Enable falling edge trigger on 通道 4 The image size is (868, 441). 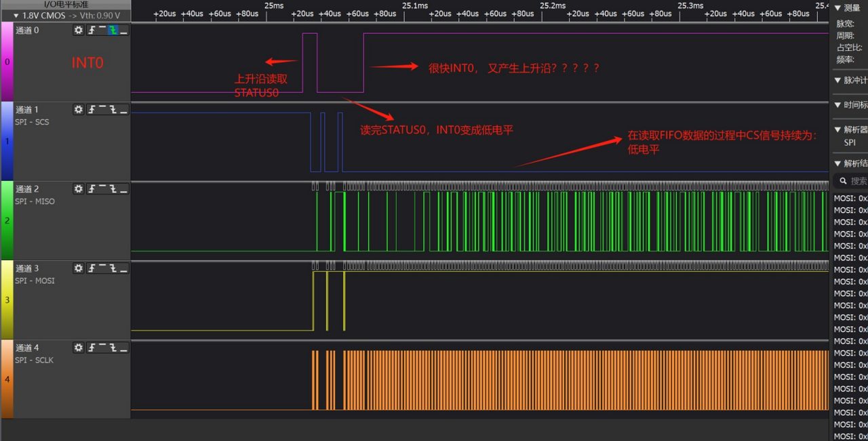113,348
